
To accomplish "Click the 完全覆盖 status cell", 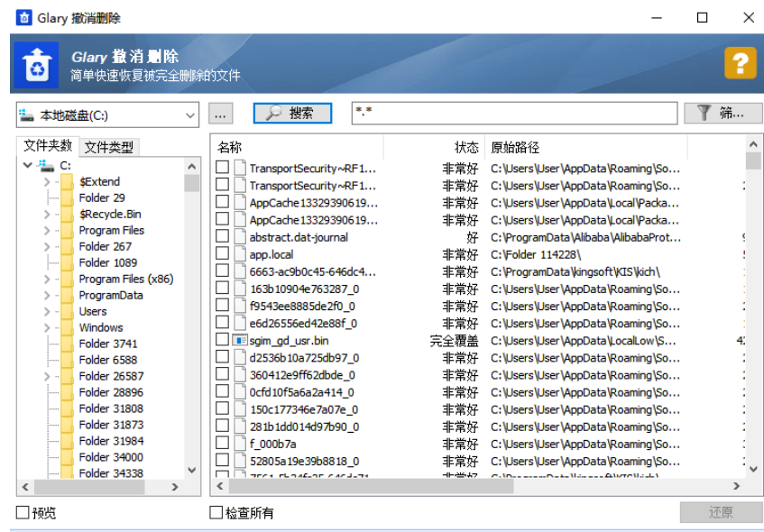I will point(454,341).
